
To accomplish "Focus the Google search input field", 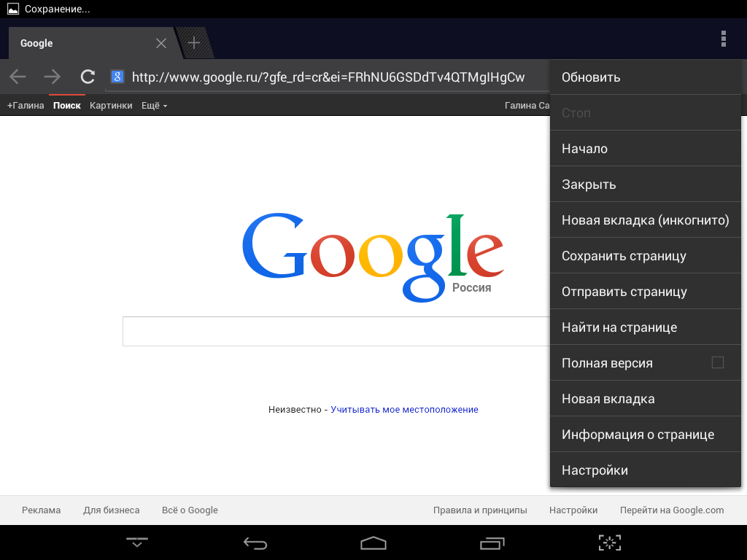I will [336, 332].
